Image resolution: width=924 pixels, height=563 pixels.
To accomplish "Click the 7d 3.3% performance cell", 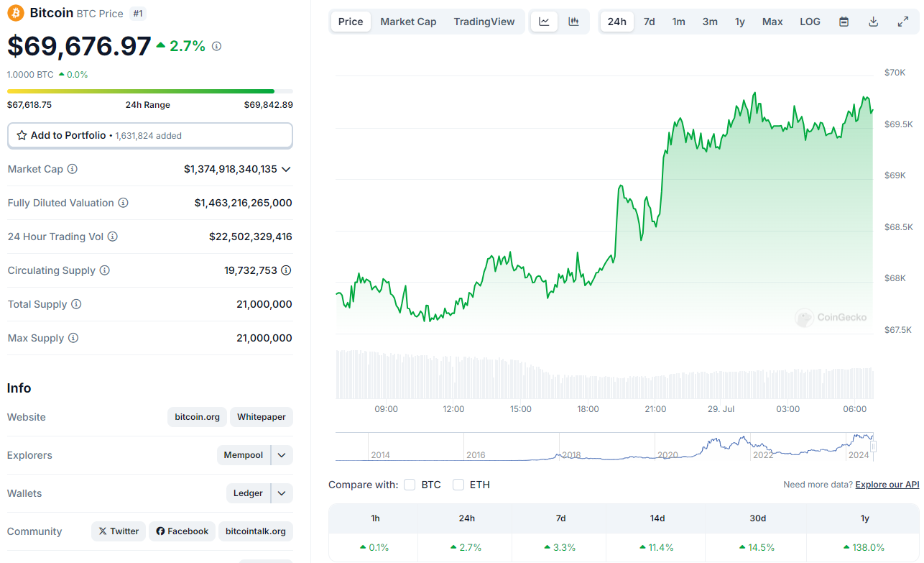I will click(x=560, y=547).
